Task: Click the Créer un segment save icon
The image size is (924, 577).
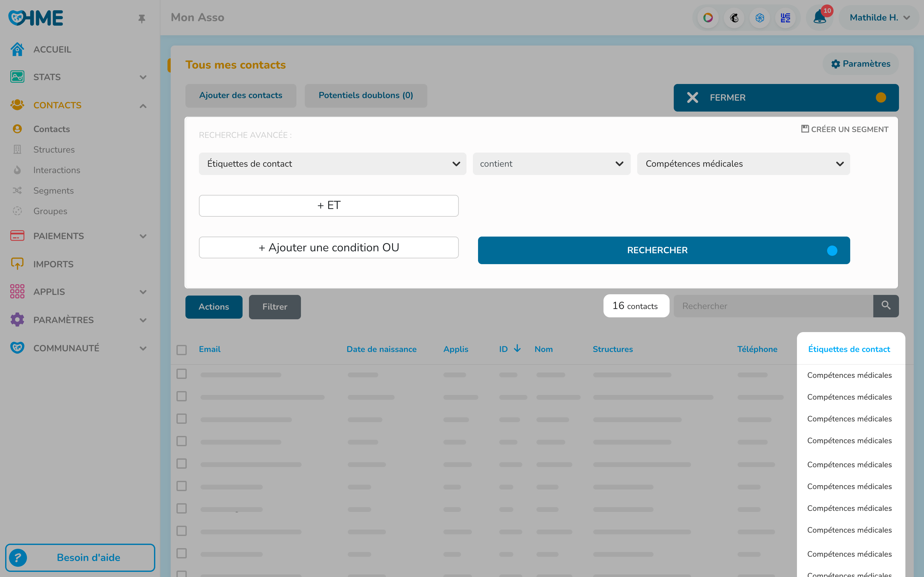Action: pos(805,129)
